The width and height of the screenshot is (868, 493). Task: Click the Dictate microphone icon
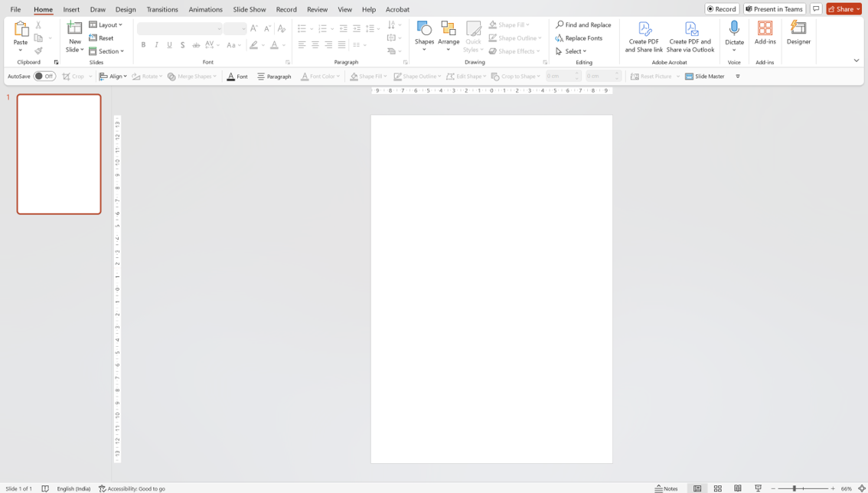tap(734, 28)
